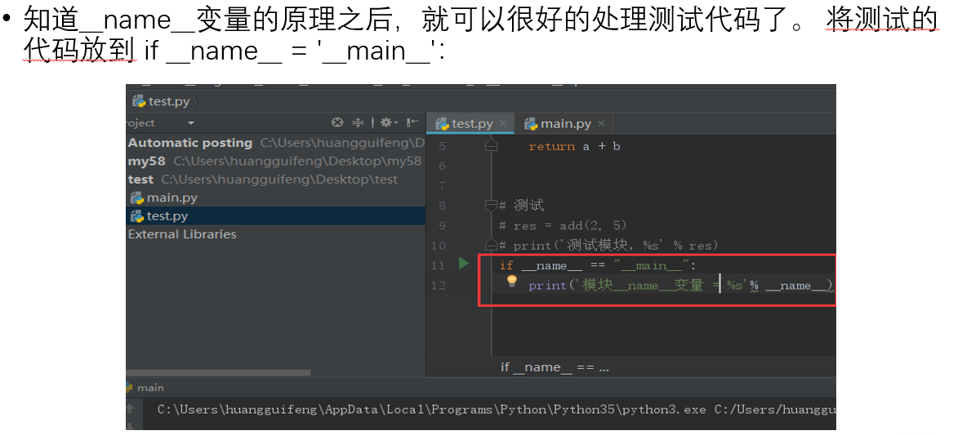Viewport: 980px width, 435px height.
Task: Hide the Project panel with the hide icon
Action: pos(412,122)
